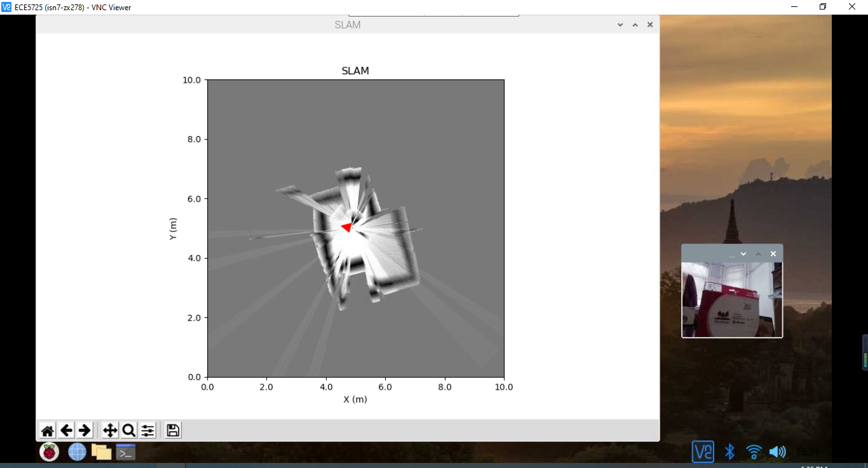Maximize the SLAM window with the up chevron
The height and width of the screenshot is (468, 868).
[635, 25]
